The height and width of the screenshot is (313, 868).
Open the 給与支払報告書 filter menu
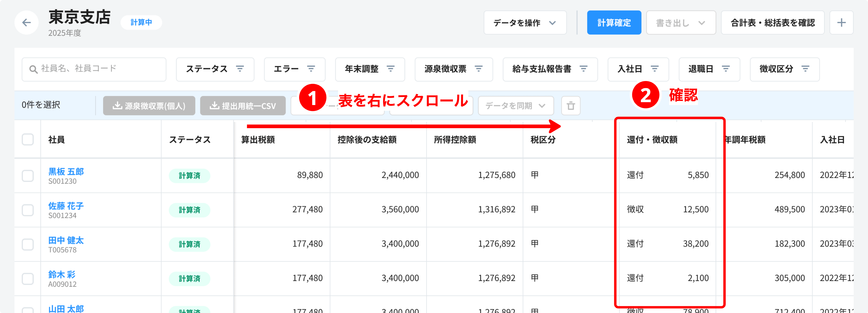point(550,69)
